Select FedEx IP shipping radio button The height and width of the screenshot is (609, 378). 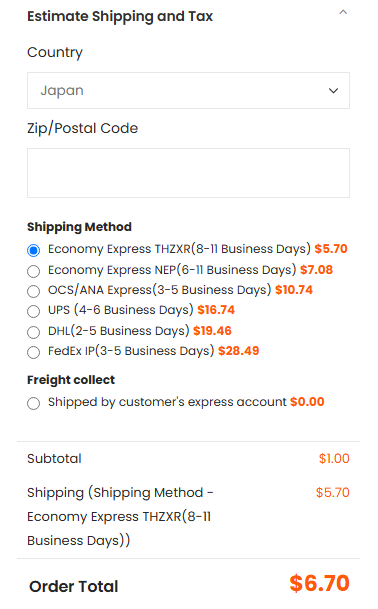[x=33, y=352]
